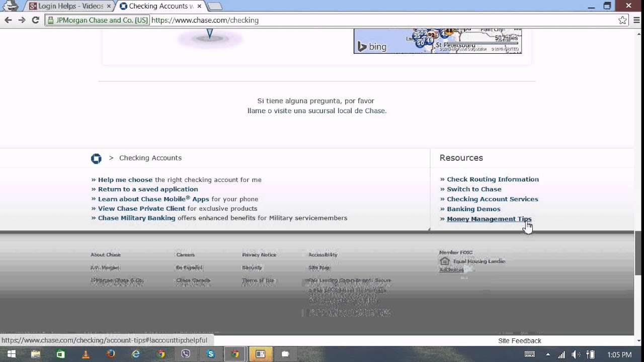Bookmark this page with the star icon
Screen dimensions: 644x362
coord(622,20)
